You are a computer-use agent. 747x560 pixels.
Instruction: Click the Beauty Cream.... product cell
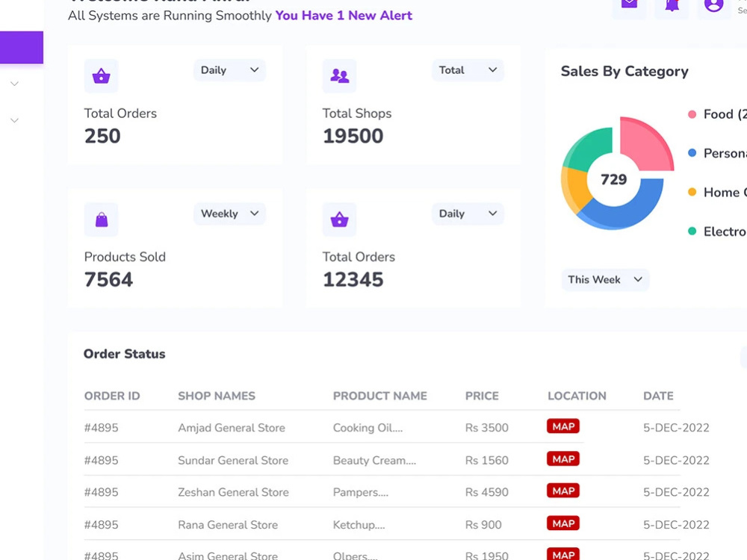point(374,461)
